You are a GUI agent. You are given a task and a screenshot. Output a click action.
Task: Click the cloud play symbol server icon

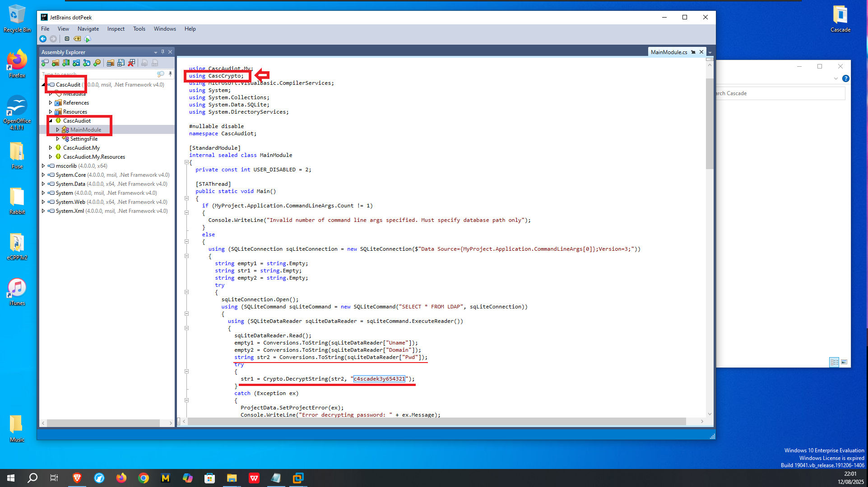tap(88, 39)
